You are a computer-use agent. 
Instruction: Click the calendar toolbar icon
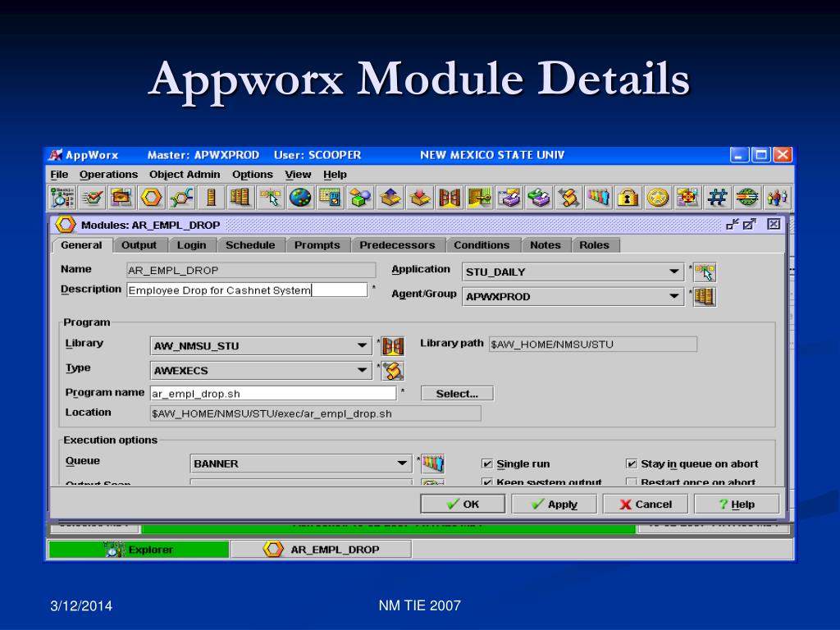(x=330, y=198)
